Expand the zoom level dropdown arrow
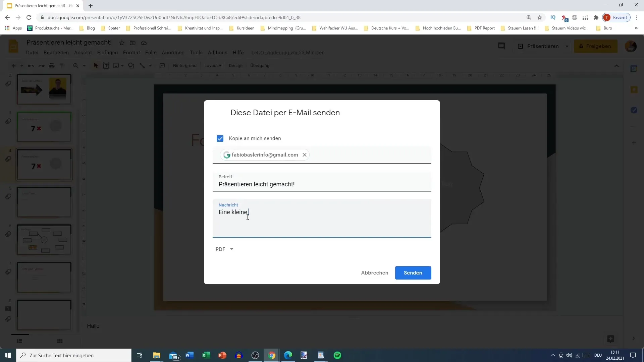The image size is (644, 362). 84,66
